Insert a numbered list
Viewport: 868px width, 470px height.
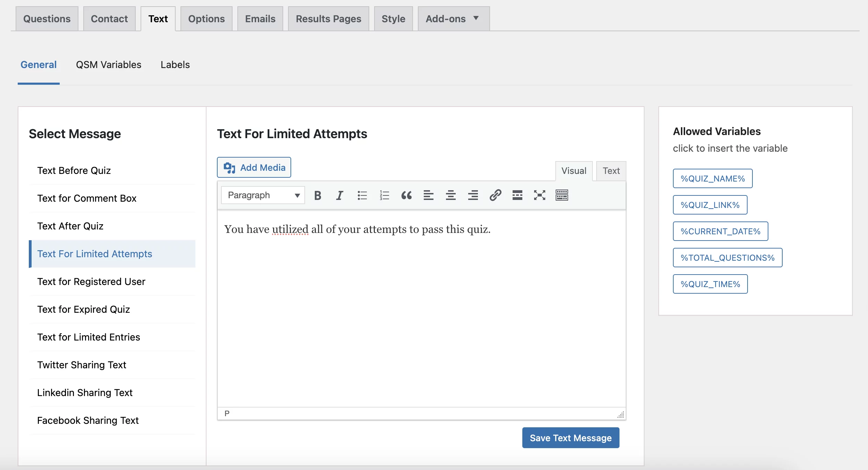click(384, 195)
